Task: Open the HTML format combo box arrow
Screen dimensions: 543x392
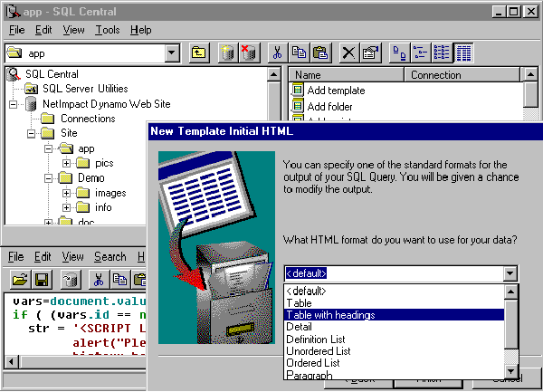Action: pos(510,273)
